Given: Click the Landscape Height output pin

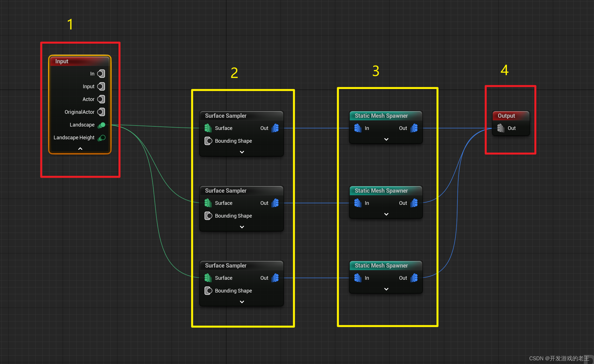Looking at the screenshot, I should point(102,138).
